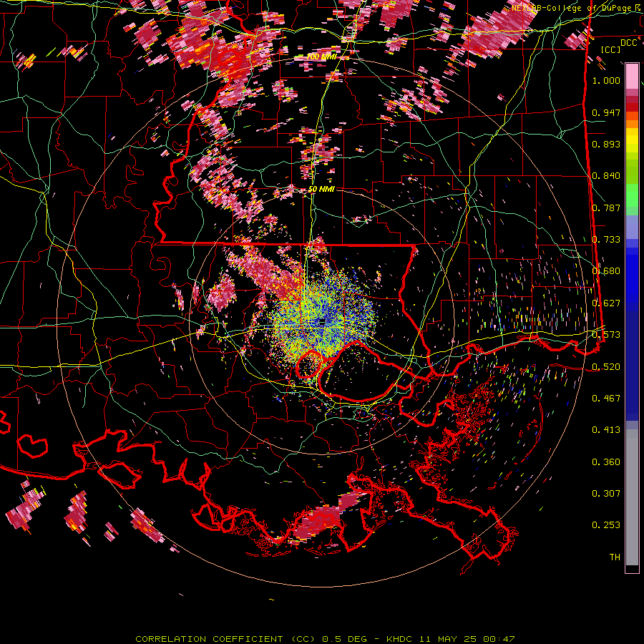Click the [CC] units label above colorbar
Screen dimensions: 644x644
point(610,49)
